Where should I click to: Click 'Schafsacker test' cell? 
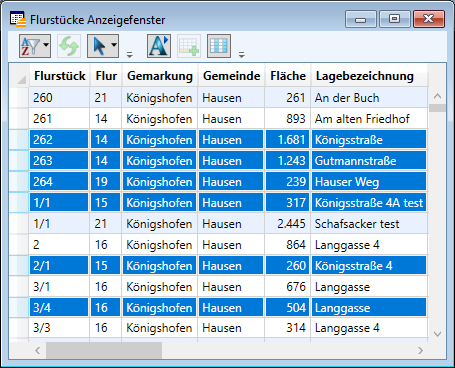369,224
